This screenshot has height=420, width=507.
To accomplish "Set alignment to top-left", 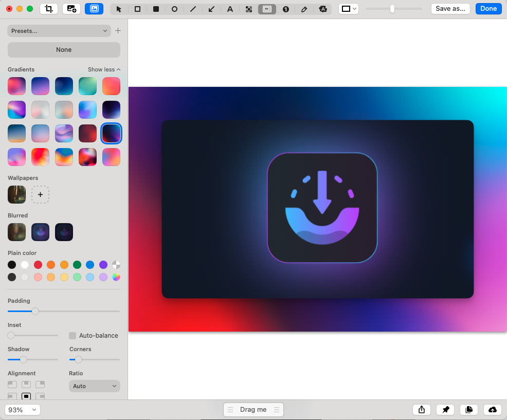I will (x=12, y=385).
